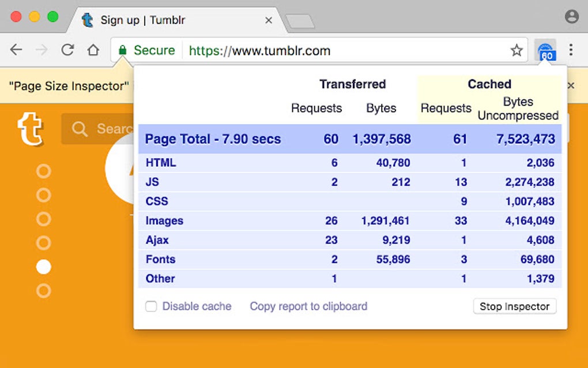
Task: Click the Secure padlock icon
Action: pyautogui.click(x=123, y=51)
